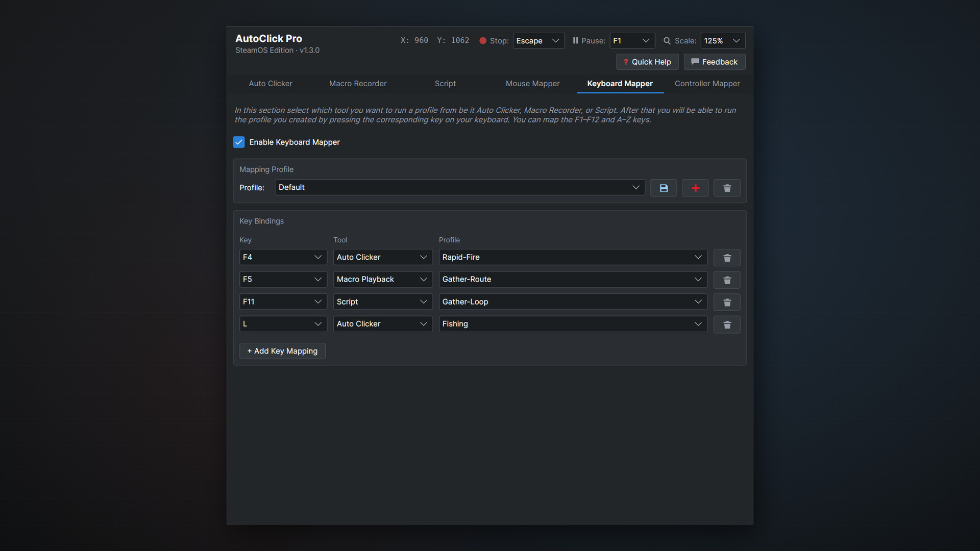
Task: Click the Mapping Profile section heading
Action: coord(266,169)
